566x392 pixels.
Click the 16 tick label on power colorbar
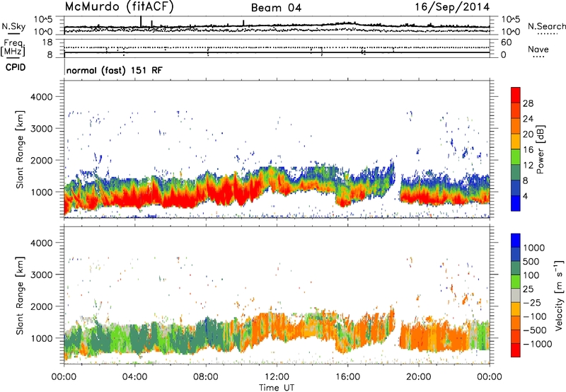click(528, 150)
